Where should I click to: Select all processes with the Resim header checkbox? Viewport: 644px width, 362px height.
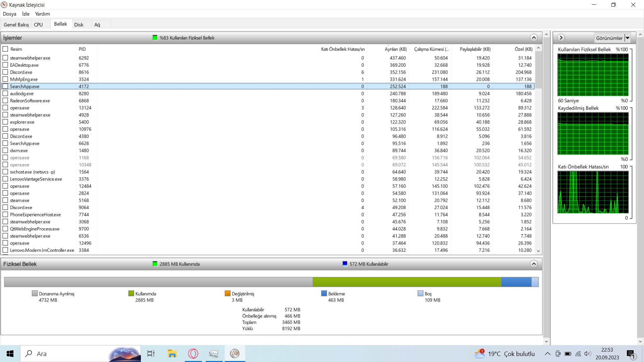coord(5,49)
